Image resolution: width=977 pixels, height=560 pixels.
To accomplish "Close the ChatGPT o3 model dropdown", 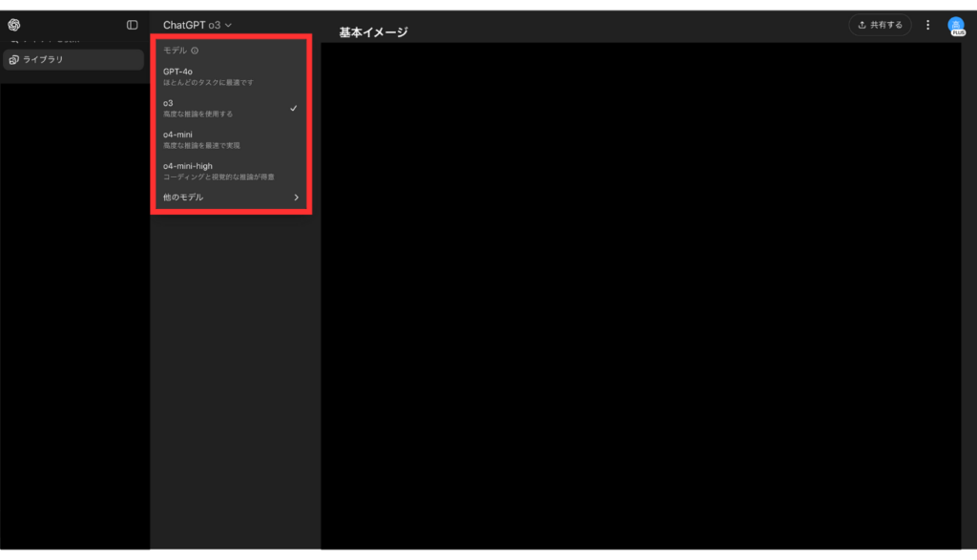I will (x=197, y=25).
